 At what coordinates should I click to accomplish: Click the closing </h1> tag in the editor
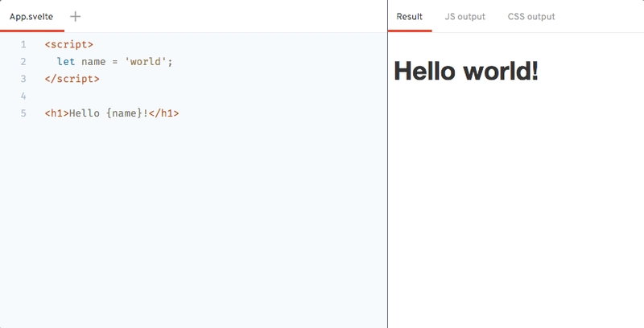[x=163, y=113]
